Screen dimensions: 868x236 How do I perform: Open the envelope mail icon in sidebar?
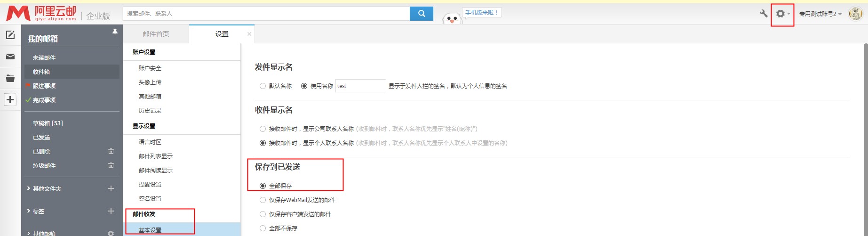tap(10, 57)
